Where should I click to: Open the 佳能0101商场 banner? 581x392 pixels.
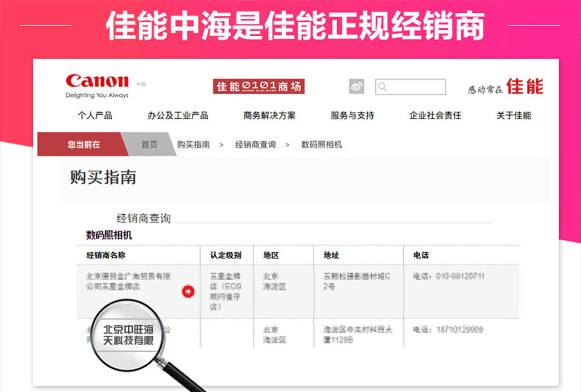pos(258,87)
